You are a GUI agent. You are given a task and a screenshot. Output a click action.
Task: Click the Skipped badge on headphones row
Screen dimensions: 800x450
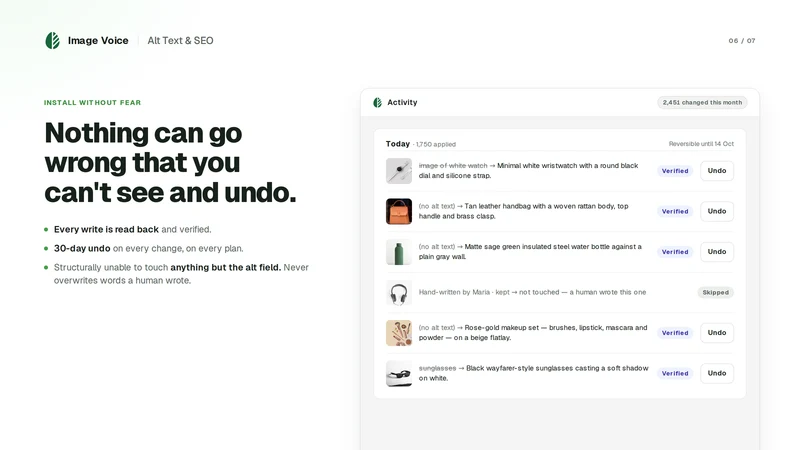click(715, 292)
